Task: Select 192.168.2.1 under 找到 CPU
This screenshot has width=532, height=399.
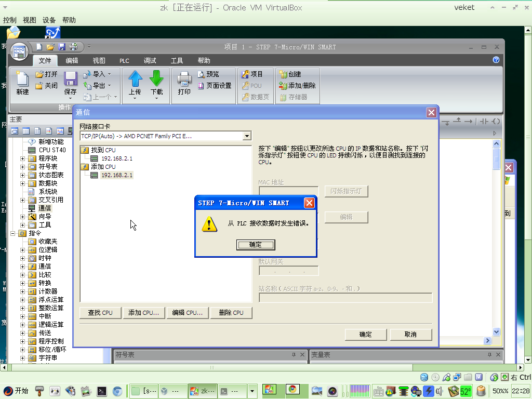Action: [117, 158]
